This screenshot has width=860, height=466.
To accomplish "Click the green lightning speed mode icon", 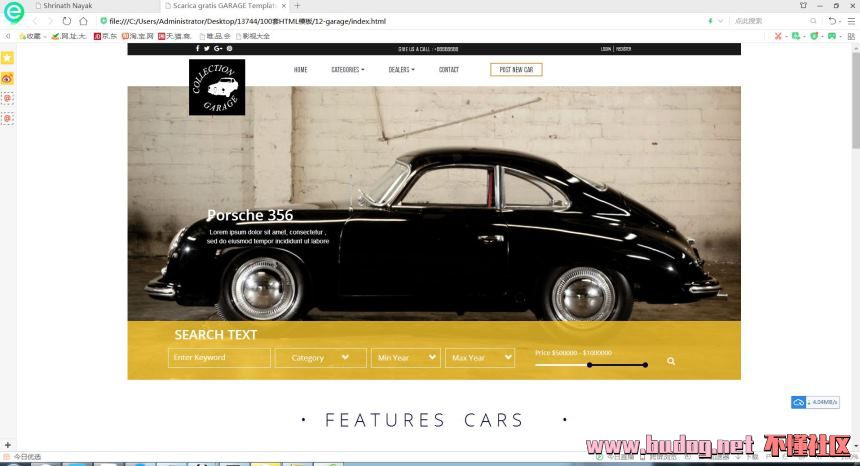I will click(x=710, y=21).
